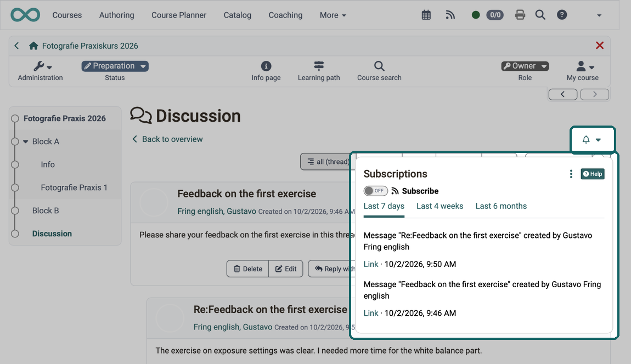The height and width of the screenshot is (364, 631).
Task: Go to previous course element arrow
Action: tap(563, 94)
